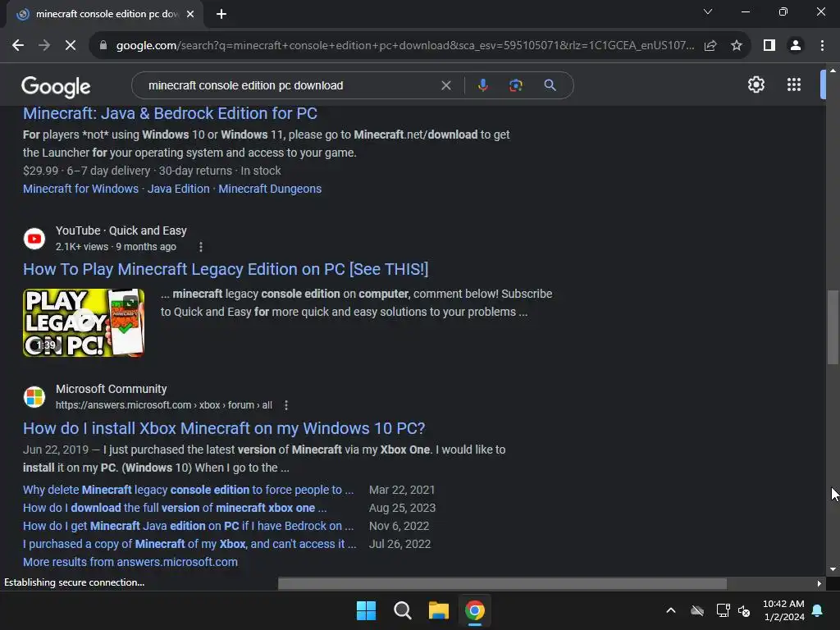Open Windows taskbar search
This screenshot has width=840, height=630.
click(x=402, y=610)
